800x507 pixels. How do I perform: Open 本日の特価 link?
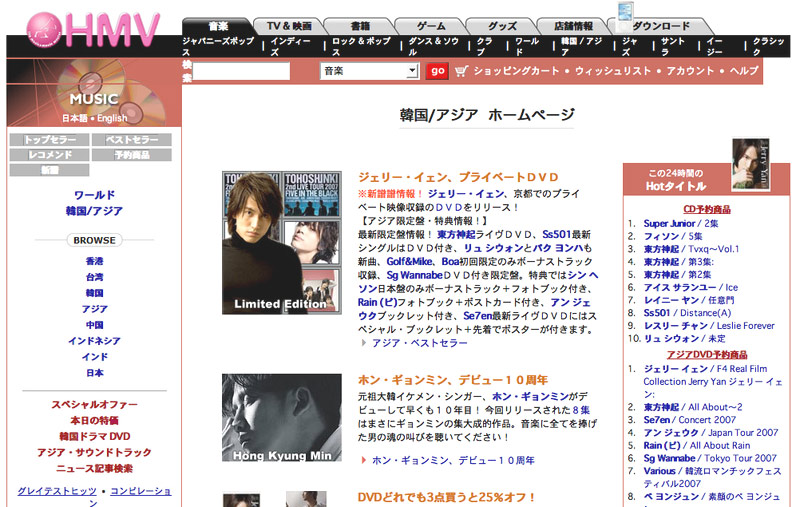pyautogui.click(x=94, y=420)
